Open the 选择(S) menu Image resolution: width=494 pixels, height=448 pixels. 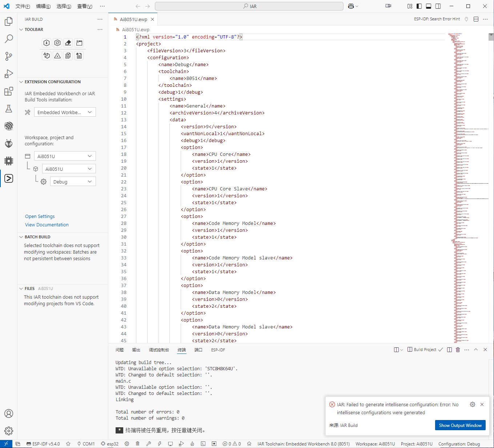[64, 6]
